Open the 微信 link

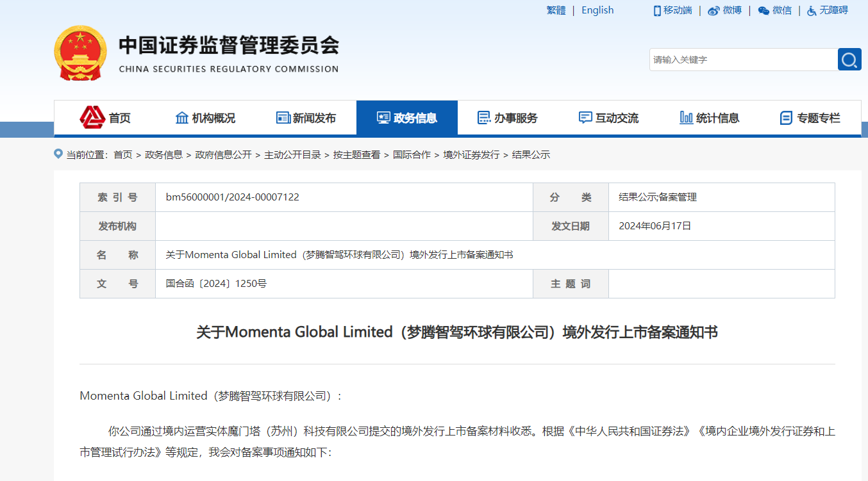tap(782, 10)
